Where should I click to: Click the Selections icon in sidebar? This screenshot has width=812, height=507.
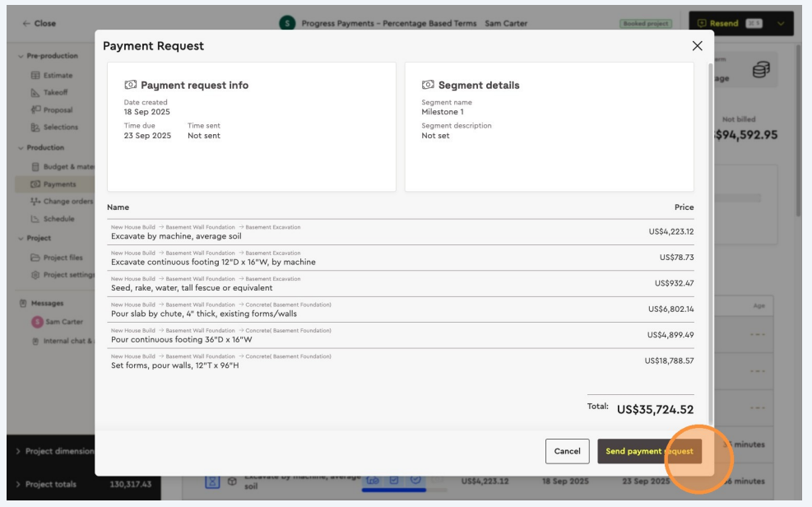click(35, 127)
